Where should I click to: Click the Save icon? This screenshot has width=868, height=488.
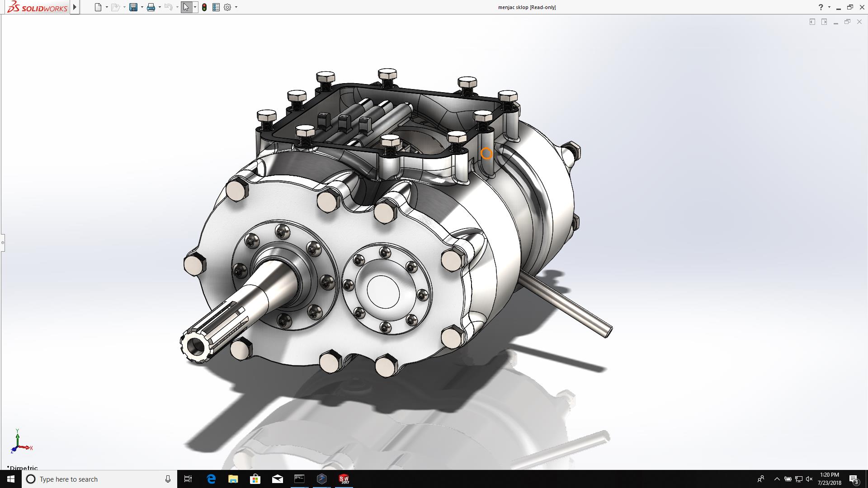[x=133, y=7]
